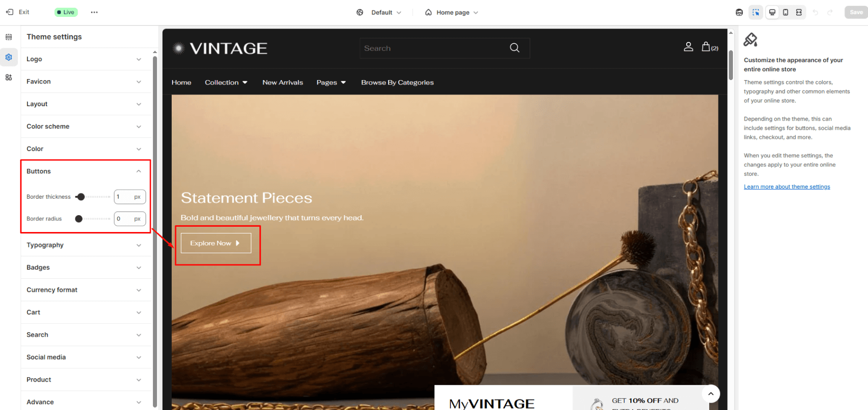This screenshot has height=410, width=868.
Task: Open the Pages nav dropdown
Action: (x=331, y=82)
